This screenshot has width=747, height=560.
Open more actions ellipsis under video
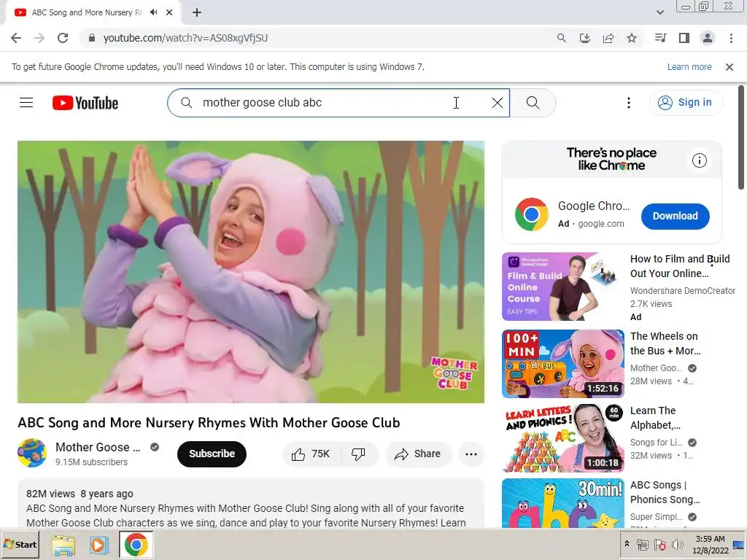(x=471, y=454)
